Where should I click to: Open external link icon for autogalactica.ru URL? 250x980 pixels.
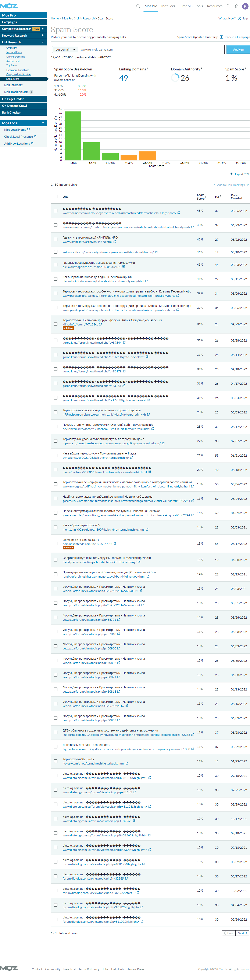click(156, 252)
